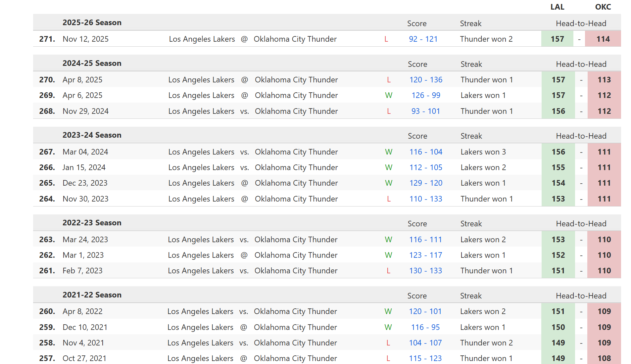
Task: Select the Jan 15, 2024 game date
Action: (84, 167)
